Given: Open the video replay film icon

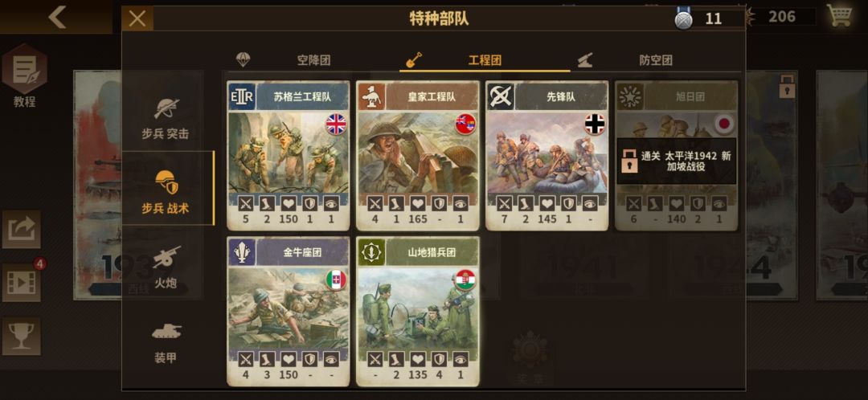Looking at the screenshot, I should coord(22,282).
